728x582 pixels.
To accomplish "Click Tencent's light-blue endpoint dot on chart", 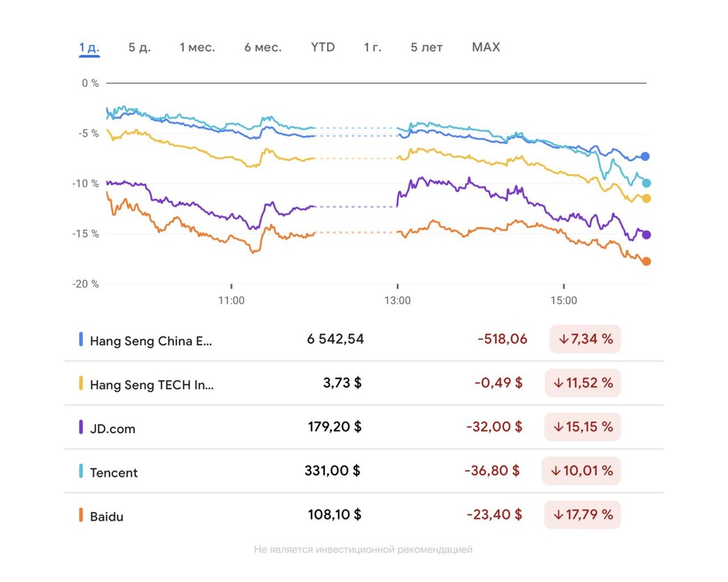I will coord(646,183).
